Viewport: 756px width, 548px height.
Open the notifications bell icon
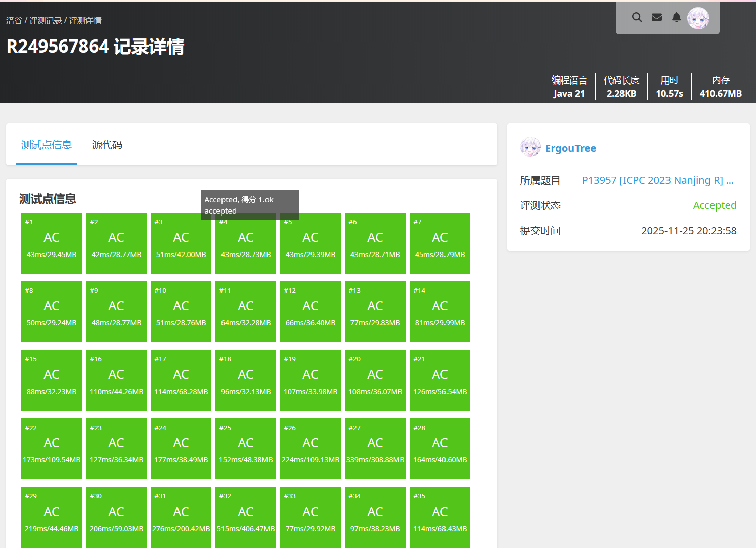pyautogui.click(x=676, y=18)
